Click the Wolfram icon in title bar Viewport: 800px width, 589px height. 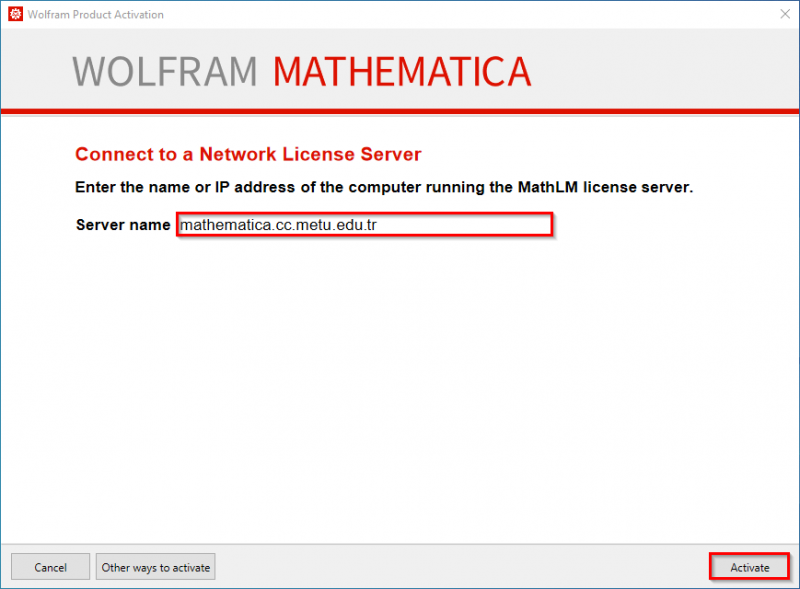(x=15, y=14)
